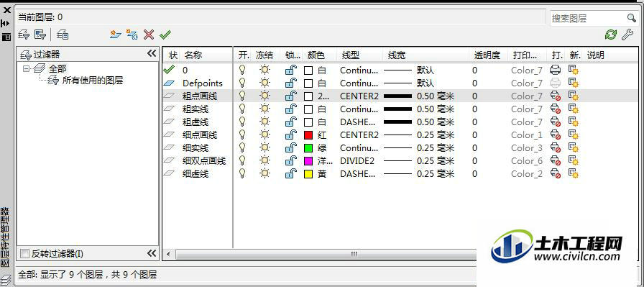This screenshot has height=287, width=644.
Task: Open linetype Continuous for Defpoints
Action: (359, 83)
